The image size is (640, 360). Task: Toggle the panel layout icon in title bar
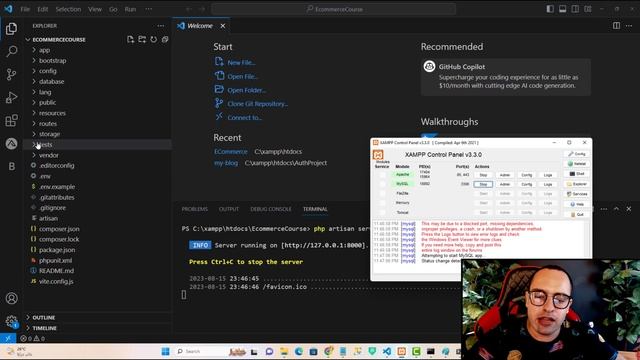(562, 9)
